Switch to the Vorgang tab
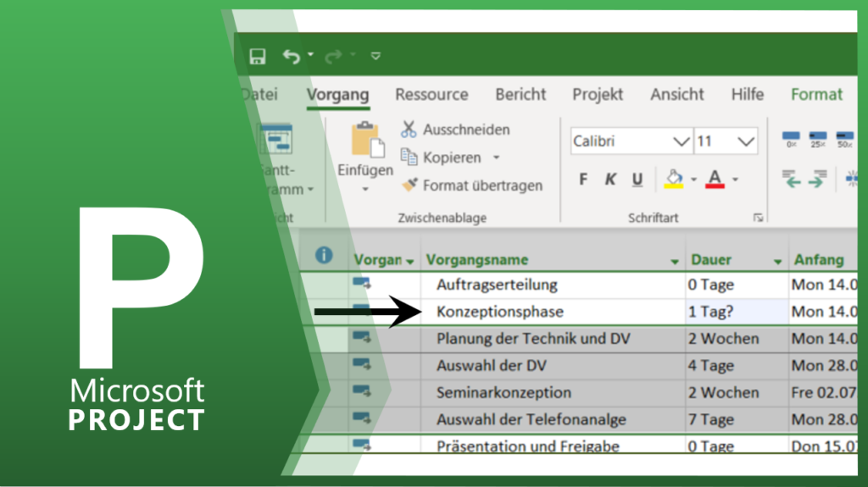Image resolution: width=868 pixels, height=487 pixels. coord(337,95)
